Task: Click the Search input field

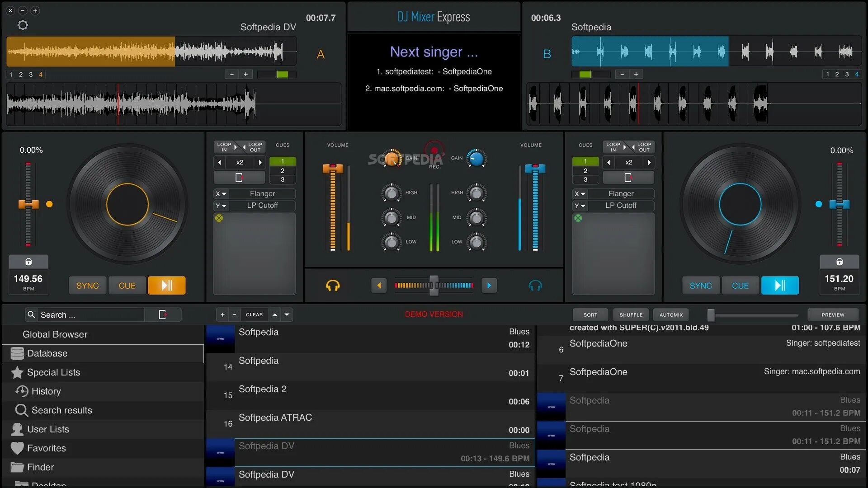Action: [90, 314]
